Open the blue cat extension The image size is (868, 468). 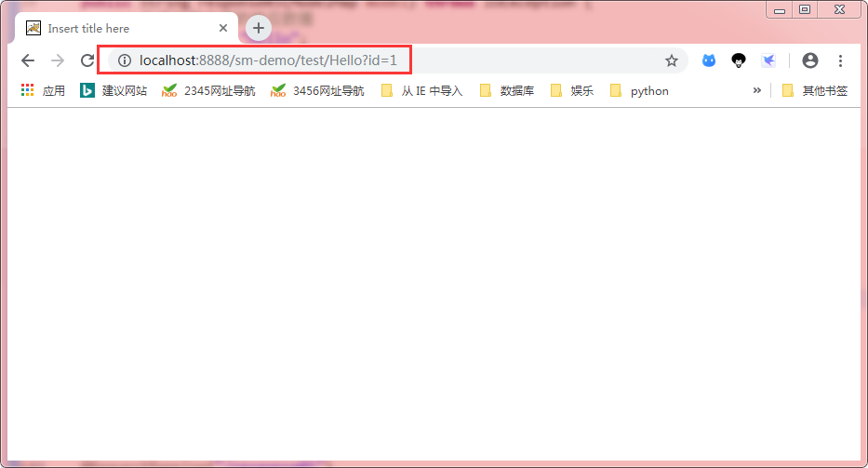(709, 60)
